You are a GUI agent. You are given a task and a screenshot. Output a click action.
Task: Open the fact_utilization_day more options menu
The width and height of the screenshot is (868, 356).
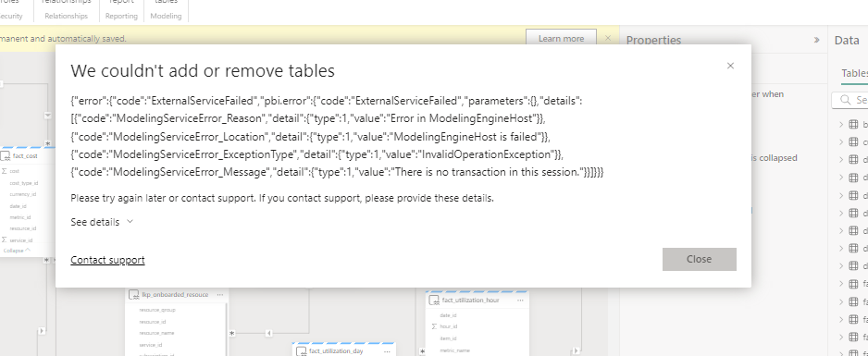tap(386, 351)
